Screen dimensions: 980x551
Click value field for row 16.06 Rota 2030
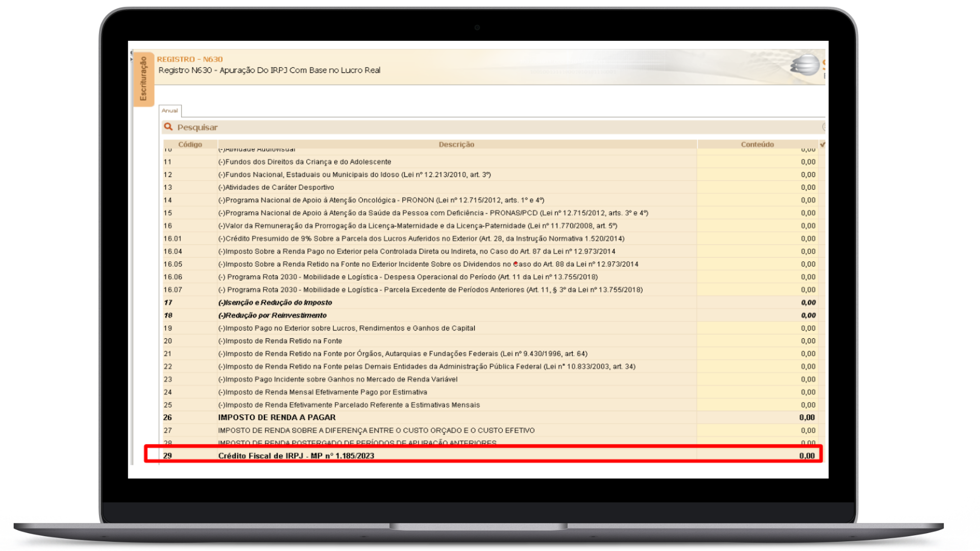point(757,277)
